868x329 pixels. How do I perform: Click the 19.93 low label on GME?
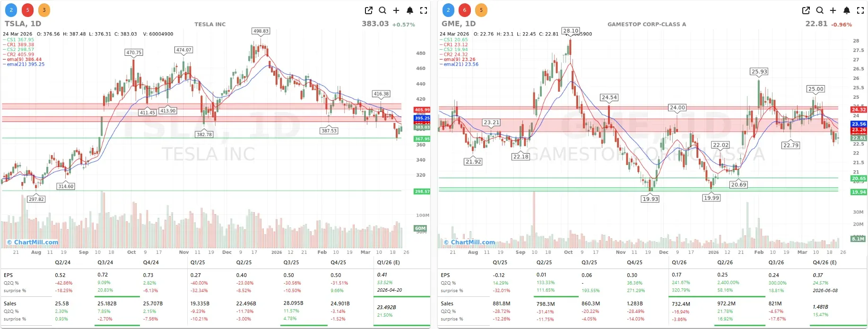pyautogui.click(x=651, y=199)
